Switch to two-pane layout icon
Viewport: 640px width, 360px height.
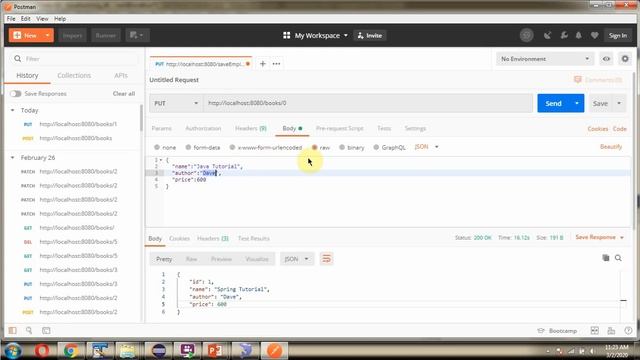coord(595,331)
